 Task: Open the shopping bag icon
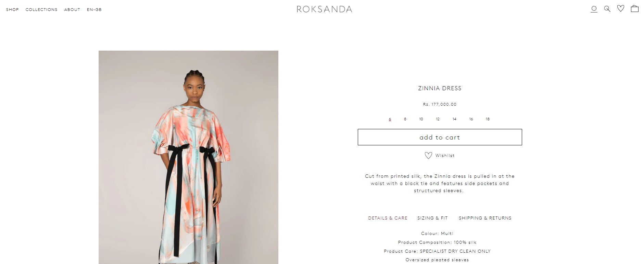pos(635,9)
